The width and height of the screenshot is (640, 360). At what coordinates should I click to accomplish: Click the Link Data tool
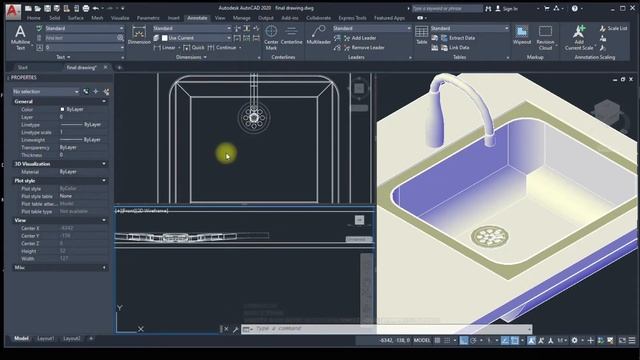(455, 48)
